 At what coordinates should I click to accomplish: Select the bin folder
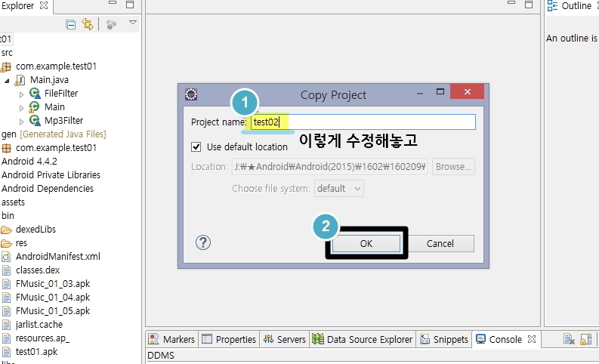click(x=8, y=215)
